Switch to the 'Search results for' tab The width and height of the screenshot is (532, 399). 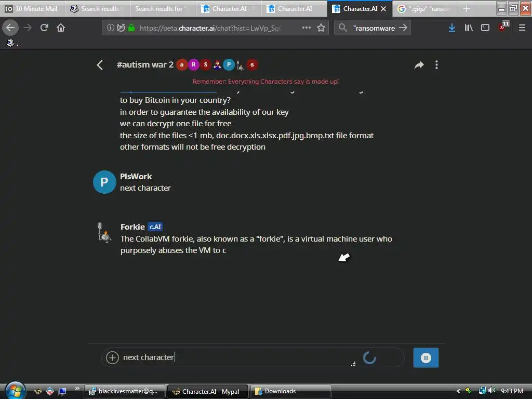pos(163,9)
